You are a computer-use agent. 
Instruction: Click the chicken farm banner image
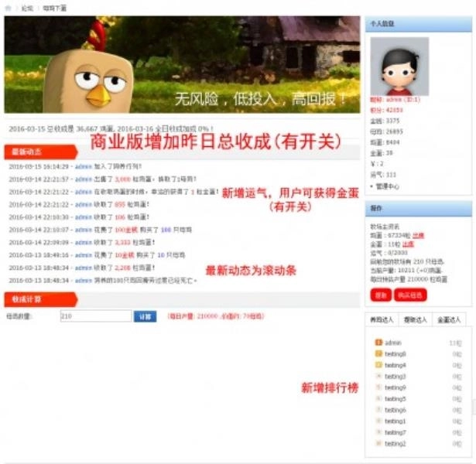coord(182,65)
